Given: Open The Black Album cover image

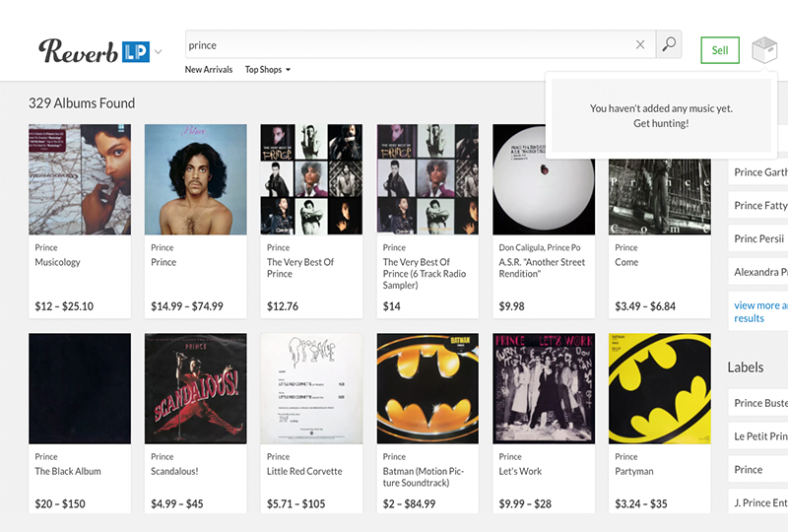Looking at the screenshot, I should coord(80,388).
